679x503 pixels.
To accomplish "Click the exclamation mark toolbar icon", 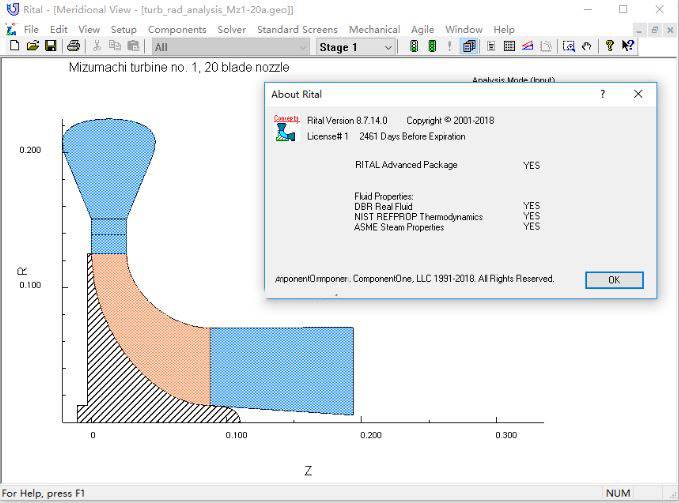I will pos(449,46).
